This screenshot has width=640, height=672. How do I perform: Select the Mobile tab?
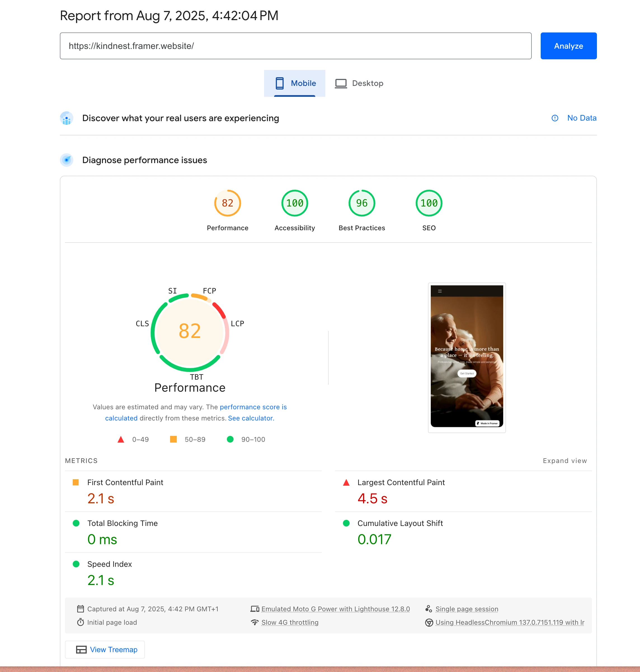tap(295, 83)
